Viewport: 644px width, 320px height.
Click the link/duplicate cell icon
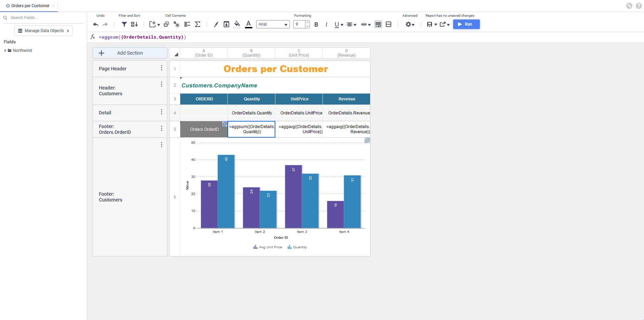167,24
